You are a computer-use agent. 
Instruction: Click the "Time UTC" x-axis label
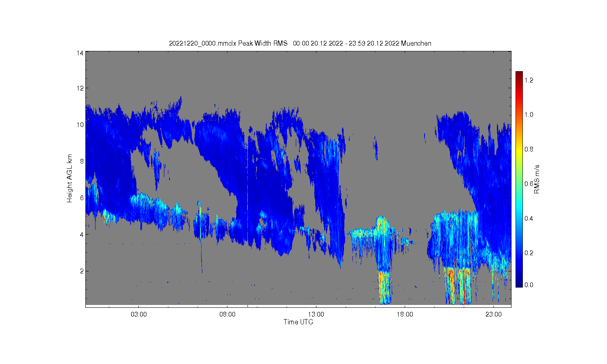point(298,322)
